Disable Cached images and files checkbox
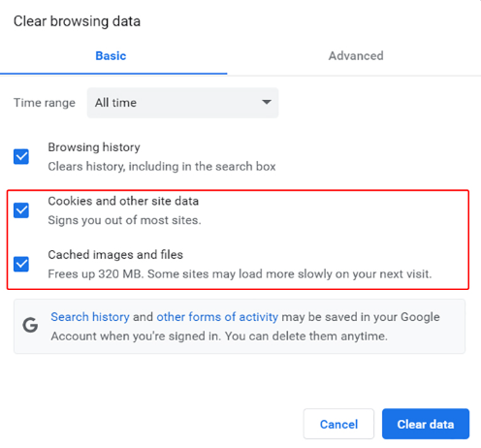Image resolution: width=481 pixels, height=448 pixels. pos(21,264)
